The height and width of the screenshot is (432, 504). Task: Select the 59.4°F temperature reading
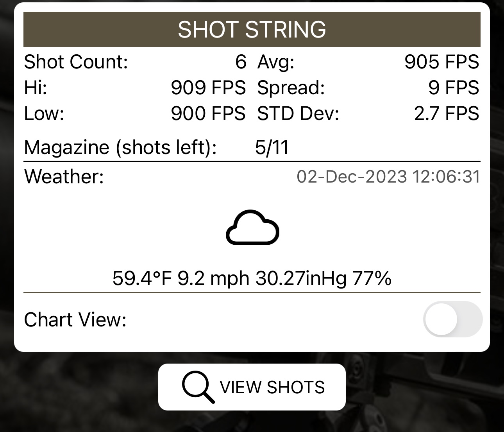point(142,278)
